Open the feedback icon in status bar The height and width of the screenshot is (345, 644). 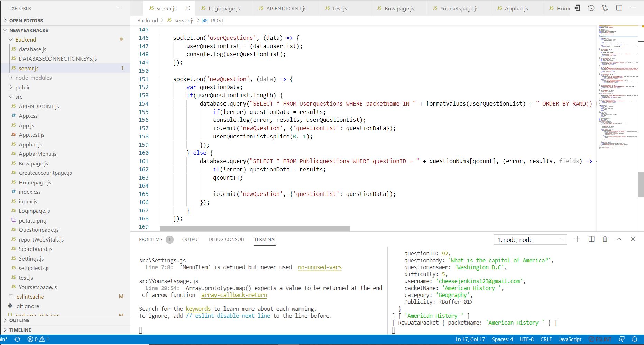click(x=622, y=339)
